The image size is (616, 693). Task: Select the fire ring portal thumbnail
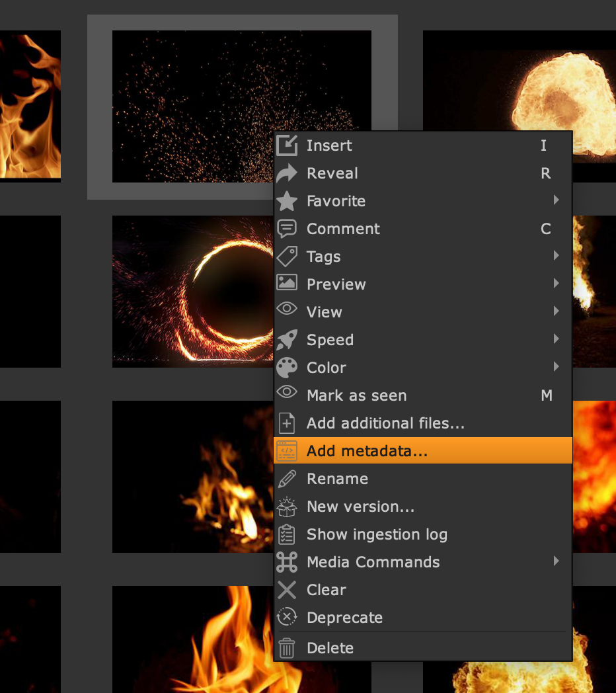(193, 291)
